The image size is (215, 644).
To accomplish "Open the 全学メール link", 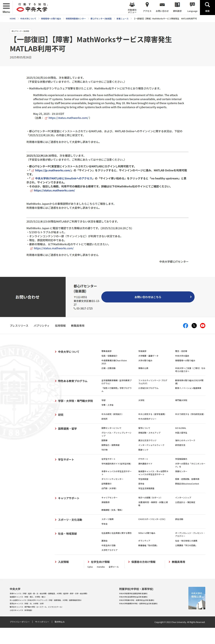I will pyautogui.click(x=114, y=567).
